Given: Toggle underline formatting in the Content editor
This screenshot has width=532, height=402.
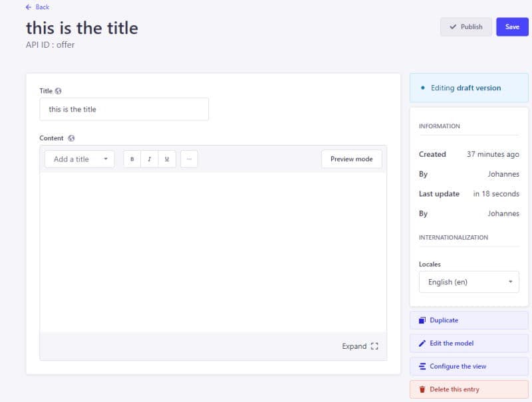Looking at the screenshot, I should point(166,159).
